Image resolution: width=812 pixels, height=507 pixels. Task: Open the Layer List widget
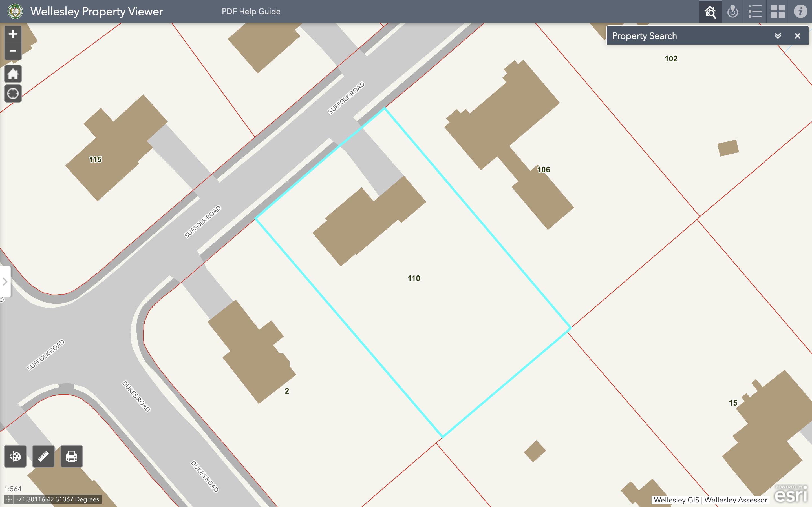tap(755, 11)
